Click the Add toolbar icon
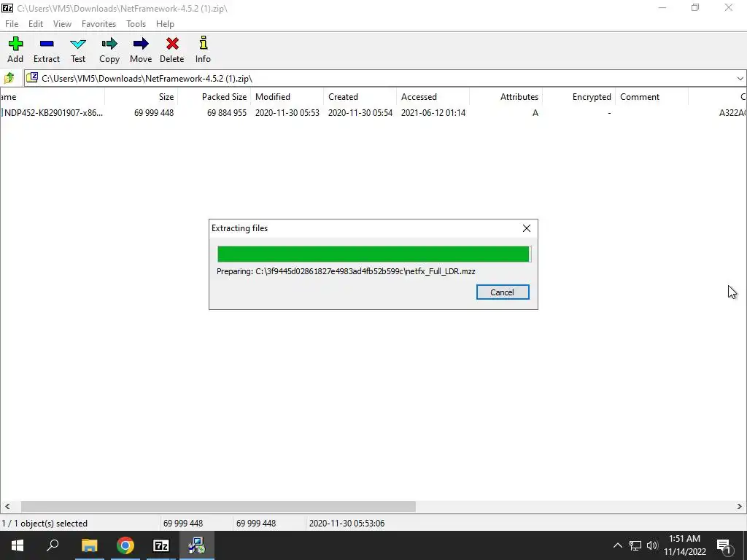747x560 pixels. [15, 50]
